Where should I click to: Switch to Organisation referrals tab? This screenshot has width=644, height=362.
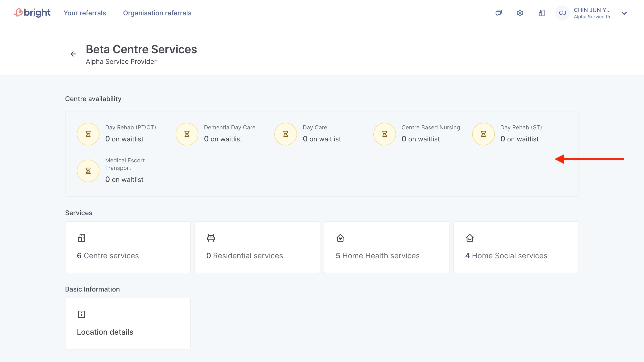pyautogui.click(x=157, y=13)
